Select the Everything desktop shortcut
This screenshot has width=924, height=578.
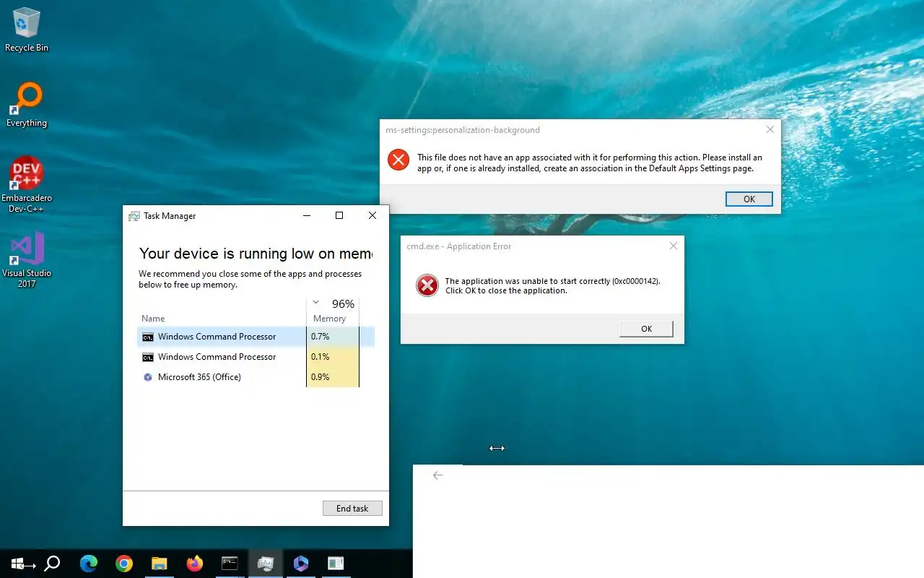click(27, 105)
